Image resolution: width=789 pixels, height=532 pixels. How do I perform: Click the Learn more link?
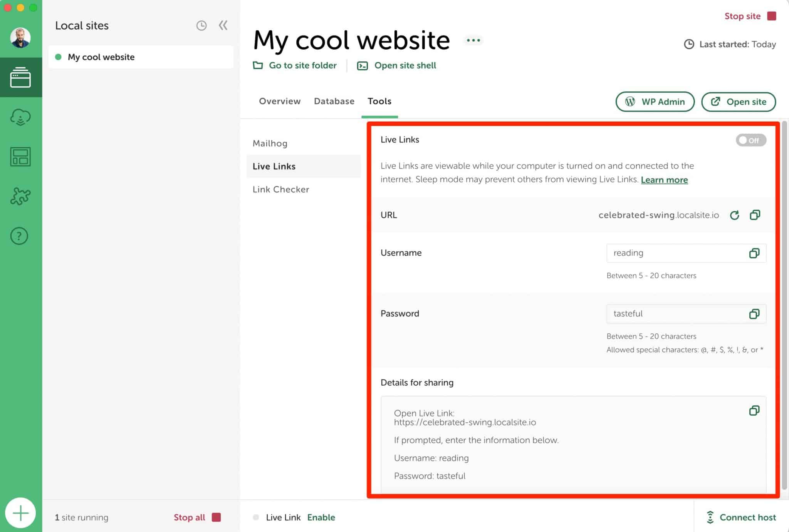pyautogui.click(x=664, y=179)
